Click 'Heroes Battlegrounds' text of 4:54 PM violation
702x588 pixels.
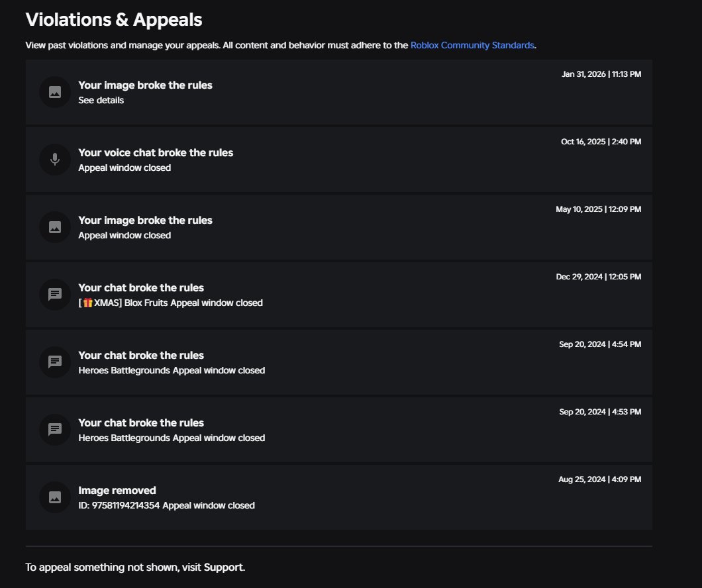[x=125, y=371]
